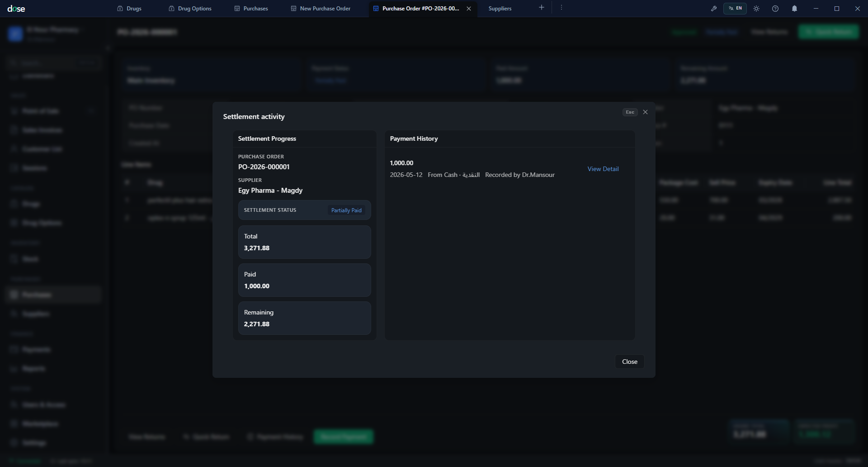Go to the Purchases tab
This screenshot has height=467, width=868.
(x=251, y=9)
